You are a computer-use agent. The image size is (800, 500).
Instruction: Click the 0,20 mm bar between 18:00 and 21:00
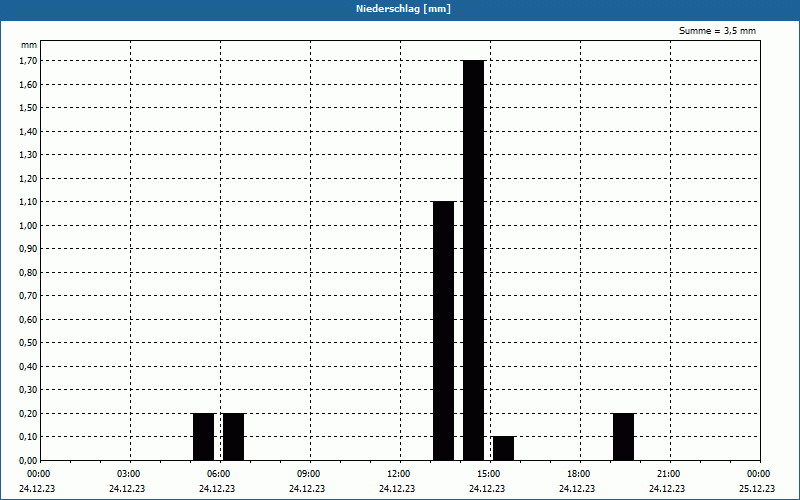(x=623, y=437)
